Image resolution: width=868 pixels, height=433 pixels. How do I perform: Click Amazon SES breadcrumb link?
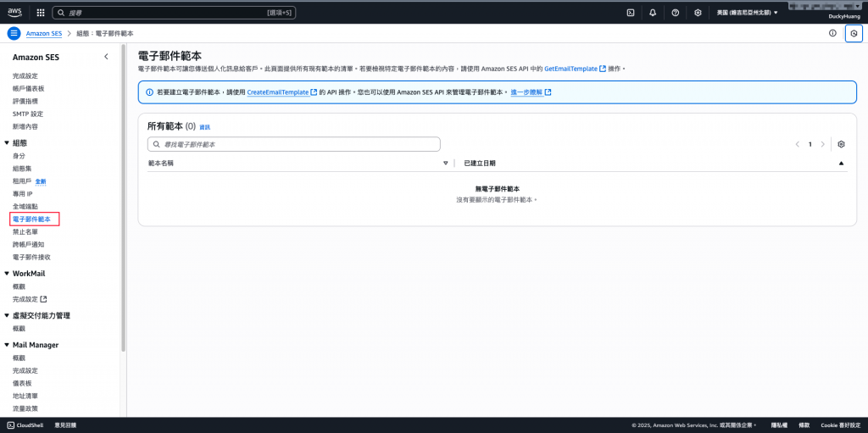(44, 33)
